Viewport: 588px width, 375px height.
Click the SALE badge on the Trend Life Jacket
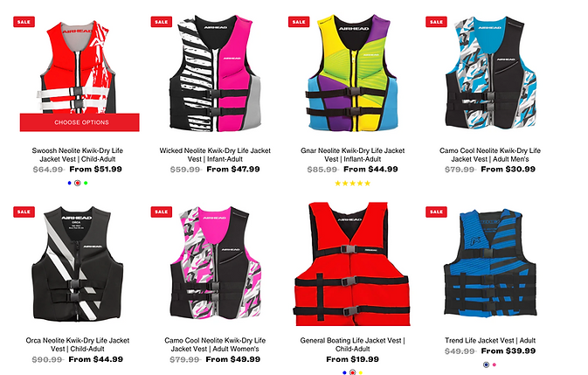(x=436, y=212)
